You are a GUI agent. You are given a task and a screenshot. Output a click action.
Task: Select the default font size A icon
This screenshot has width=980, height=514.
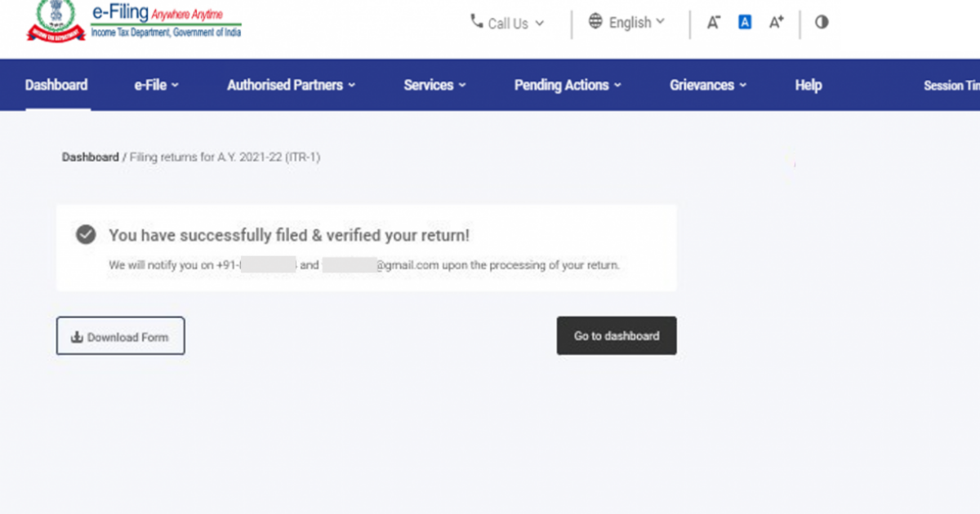tap(745, 23)
